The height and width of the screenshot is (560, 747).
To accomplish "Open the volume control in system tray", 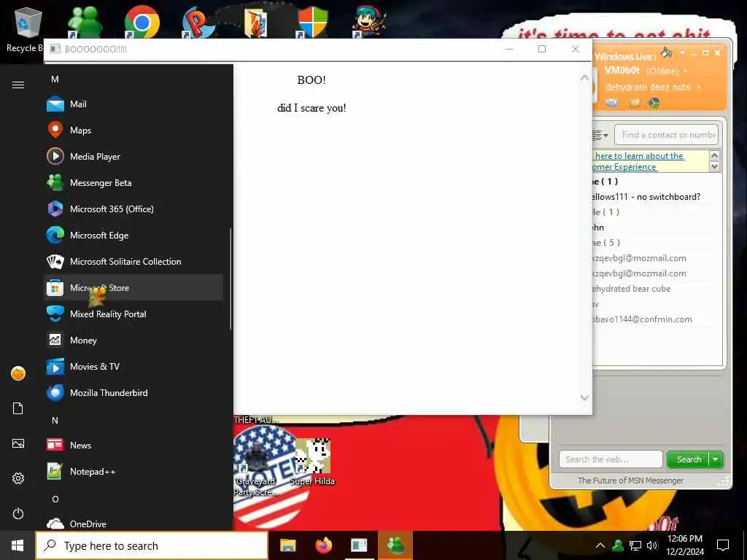I will click(x=651, y=545).
